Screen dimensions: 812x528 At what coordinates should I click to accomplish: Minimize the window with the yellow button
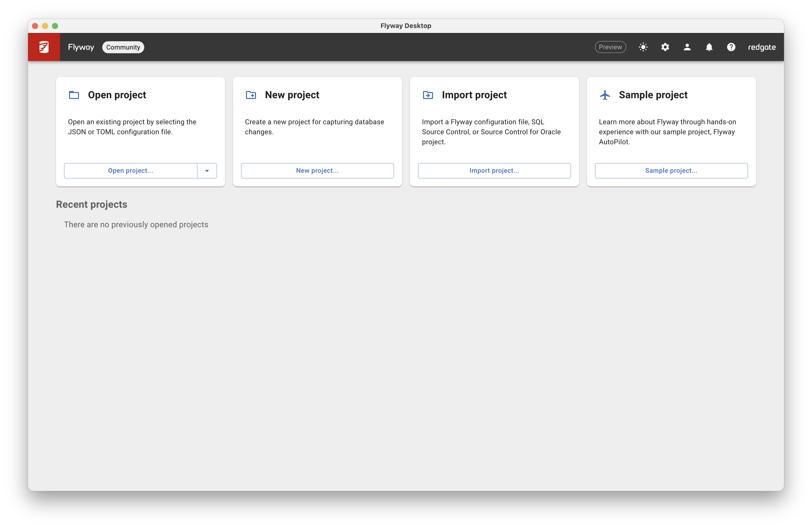point(45,26)
